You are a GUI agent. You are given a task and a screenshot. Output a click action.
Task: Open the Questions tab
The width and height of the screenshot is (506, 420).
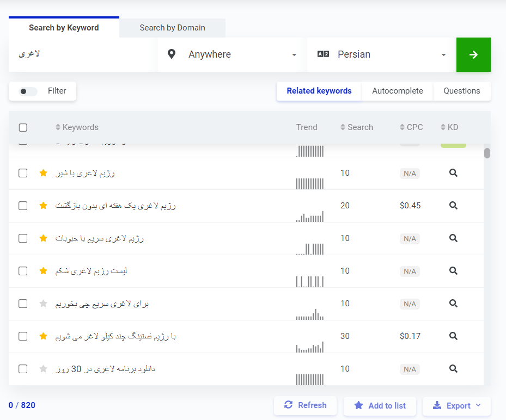pos(461,91)
